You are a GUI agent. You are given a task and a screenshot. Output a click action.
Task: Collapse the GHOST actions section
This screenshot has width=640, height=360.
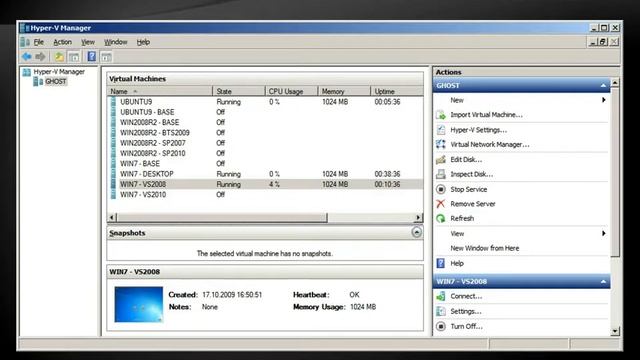(603, 86)
